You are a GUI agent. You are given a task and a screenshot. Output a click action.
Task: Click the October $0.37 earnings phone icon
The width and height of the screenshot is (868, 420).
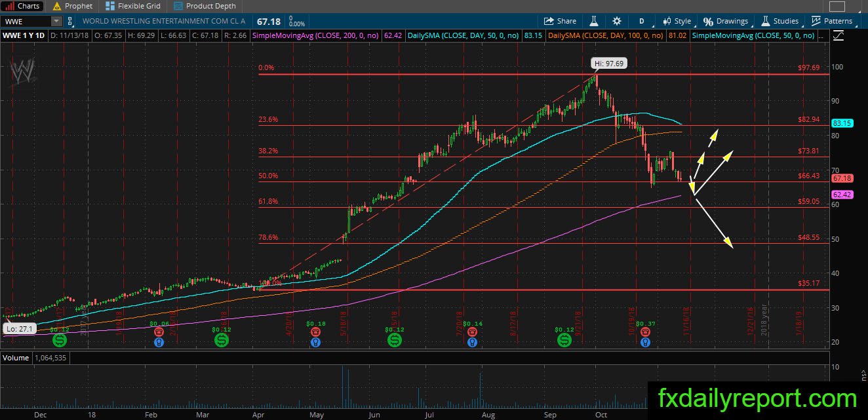point(645,332)
